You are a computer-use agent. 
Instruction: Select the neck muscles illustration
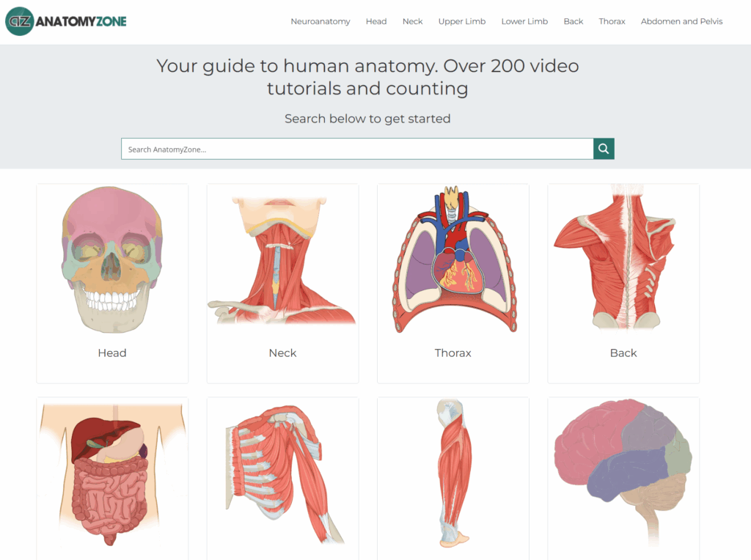(x=282, y=260)
